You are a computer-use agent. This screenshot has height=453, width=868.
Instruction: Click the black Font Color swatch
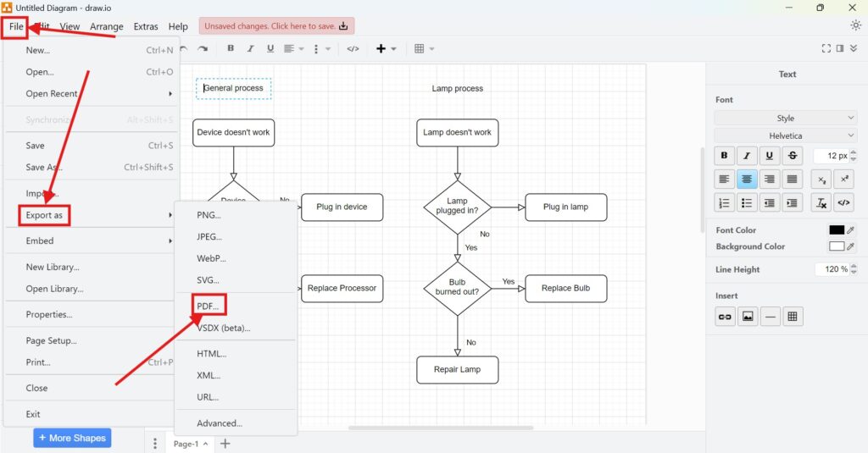click(837, 230)
